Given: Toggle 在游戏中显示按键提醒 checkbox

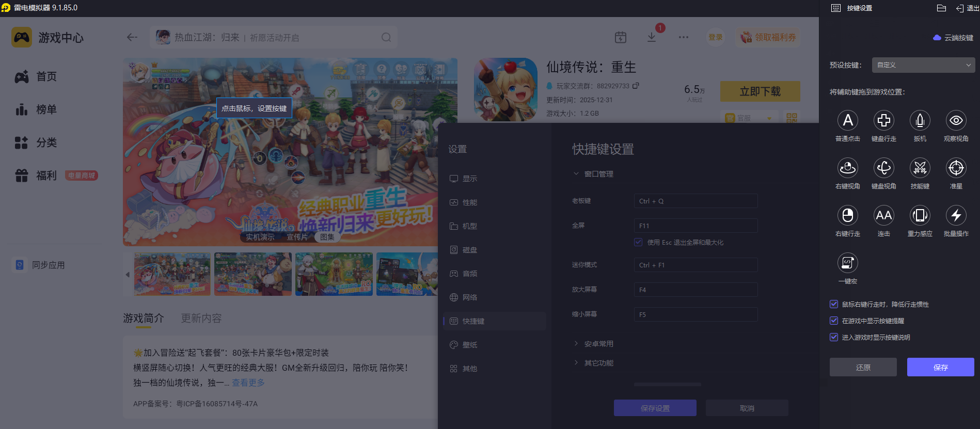Looking at the screenshot, I should click(833, 321).
